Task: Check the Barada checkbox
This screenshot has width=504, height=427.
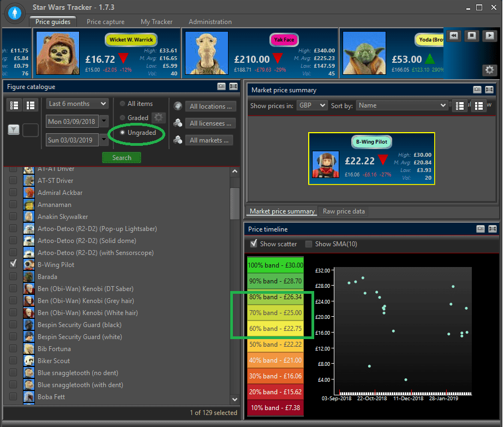Action: pos(13,276)
